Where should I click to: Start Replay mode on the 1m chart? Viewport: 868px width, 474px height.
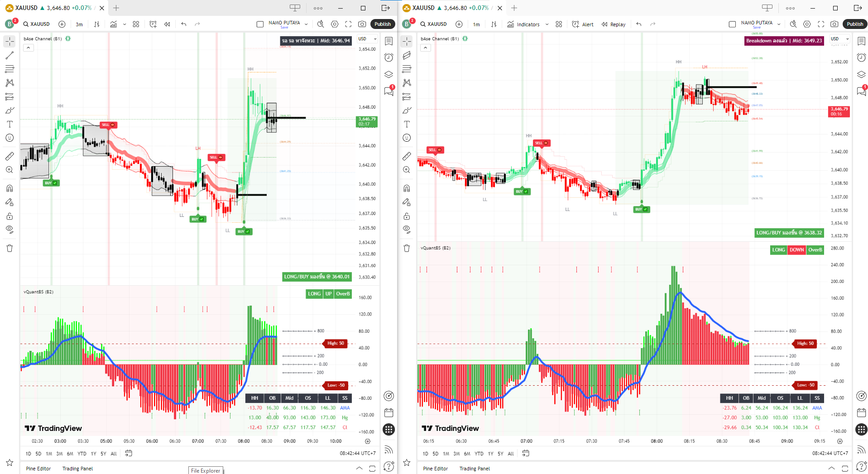[x=614, y=24]
